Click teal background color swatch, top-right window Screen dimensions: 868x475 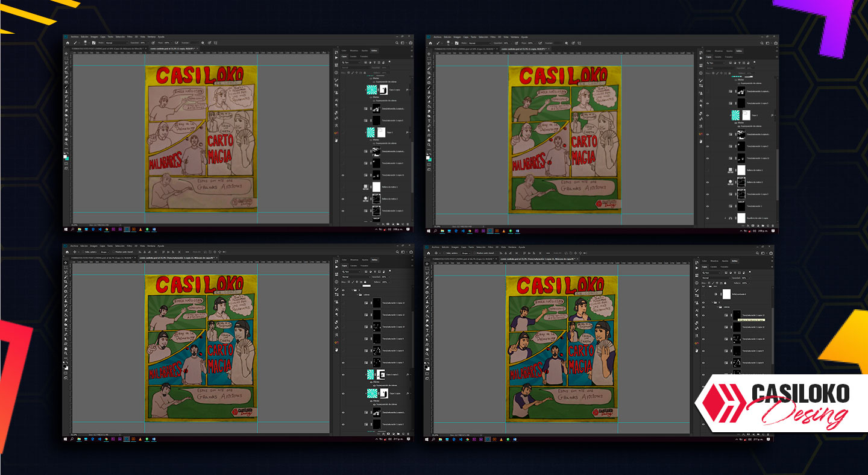[x=430, y=159]
